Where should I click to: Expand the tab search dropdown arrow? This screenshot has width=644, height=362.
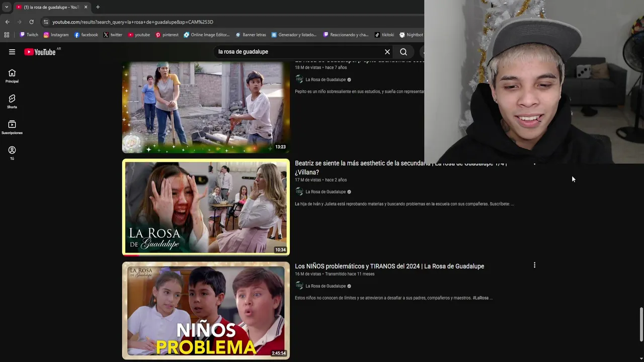tap(7, 7)
